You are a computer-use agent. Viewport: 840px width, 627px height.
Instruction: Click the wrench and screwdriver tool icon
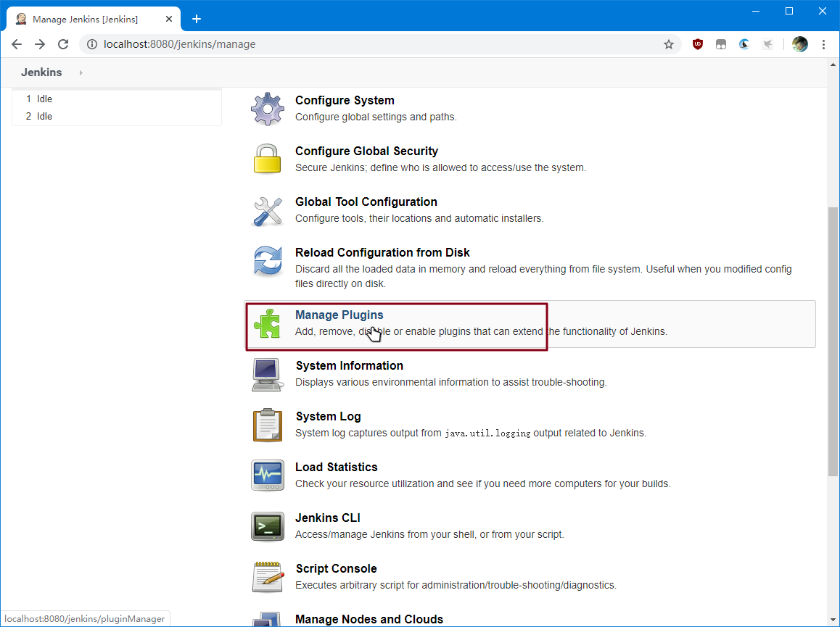click(268, 210)
